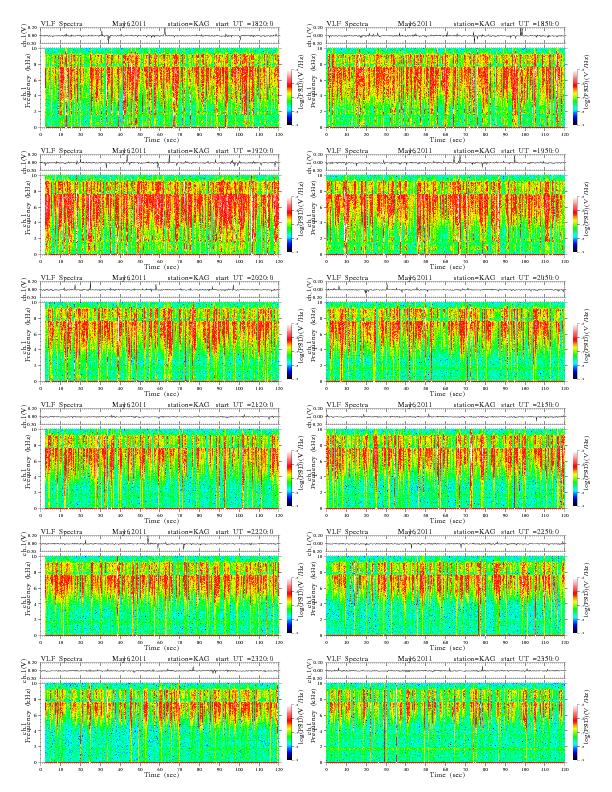
Task: Select the spectrogram starting at UT 2150
Action: point(445,469)
